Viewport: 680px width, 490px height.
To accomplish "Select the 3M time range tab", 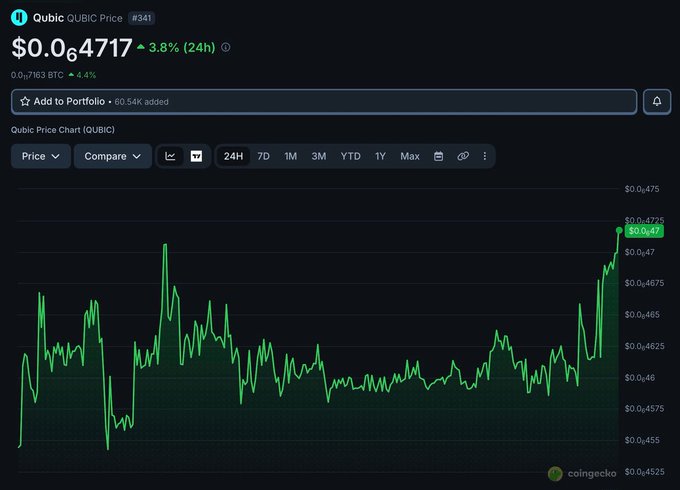I will tap(319, 156).
